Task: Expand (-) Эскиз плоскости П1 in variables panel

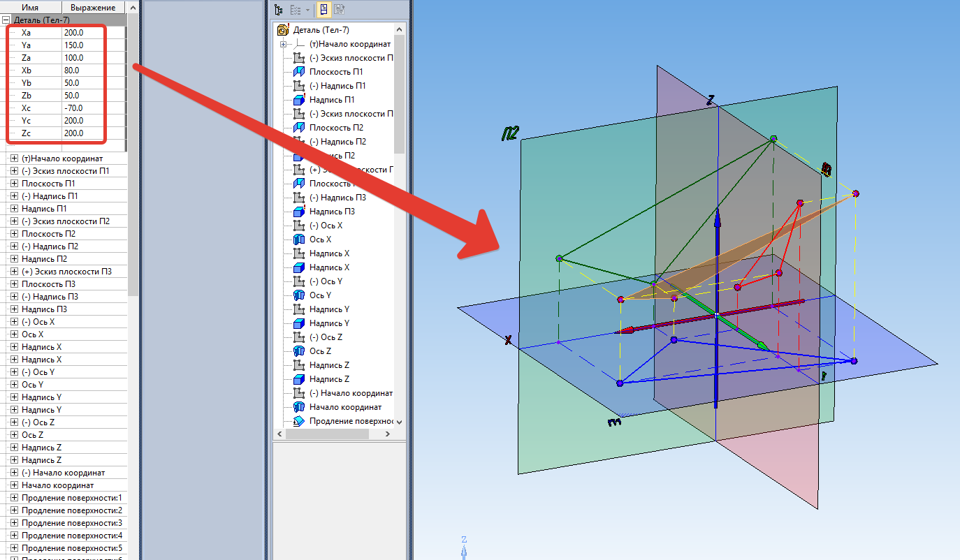Action: 15,171
